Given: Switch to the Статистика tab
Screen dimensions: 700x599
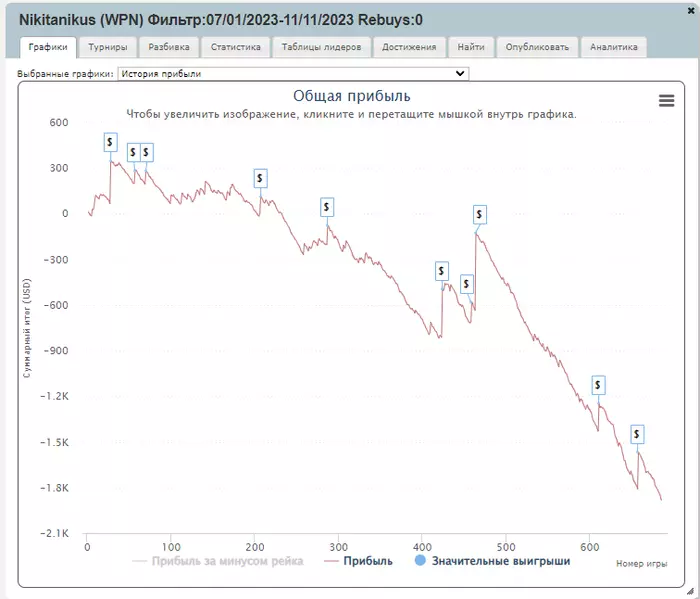Looking at the screenshot, I should tap(236, 47).
